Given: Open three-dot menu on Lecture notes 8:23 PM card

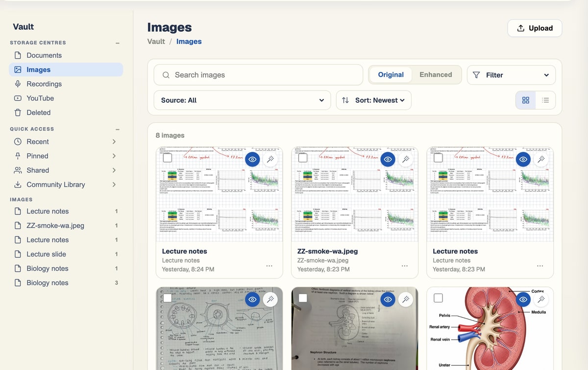Looking at the screenshot, I should tap(539, 266).
